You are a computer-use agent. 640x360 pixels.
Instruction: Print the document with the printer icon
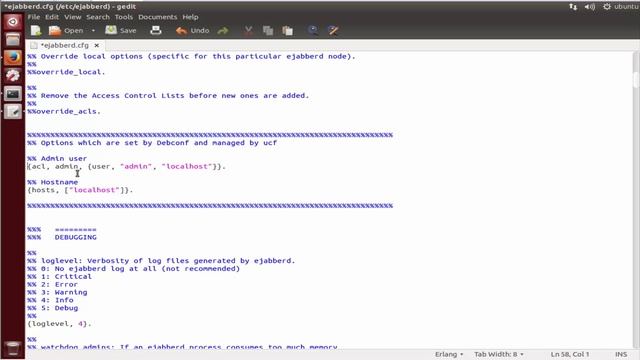pos(156,31)
